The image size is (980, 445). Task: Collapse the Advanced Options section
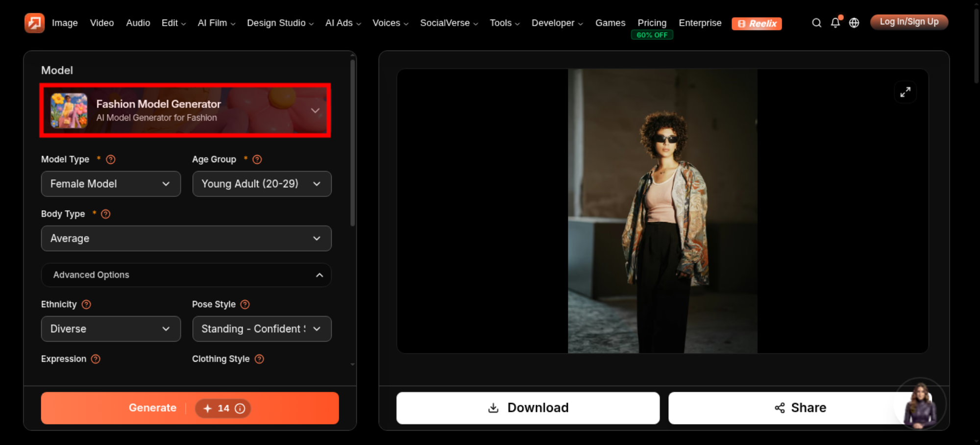[x=186, y=275]
